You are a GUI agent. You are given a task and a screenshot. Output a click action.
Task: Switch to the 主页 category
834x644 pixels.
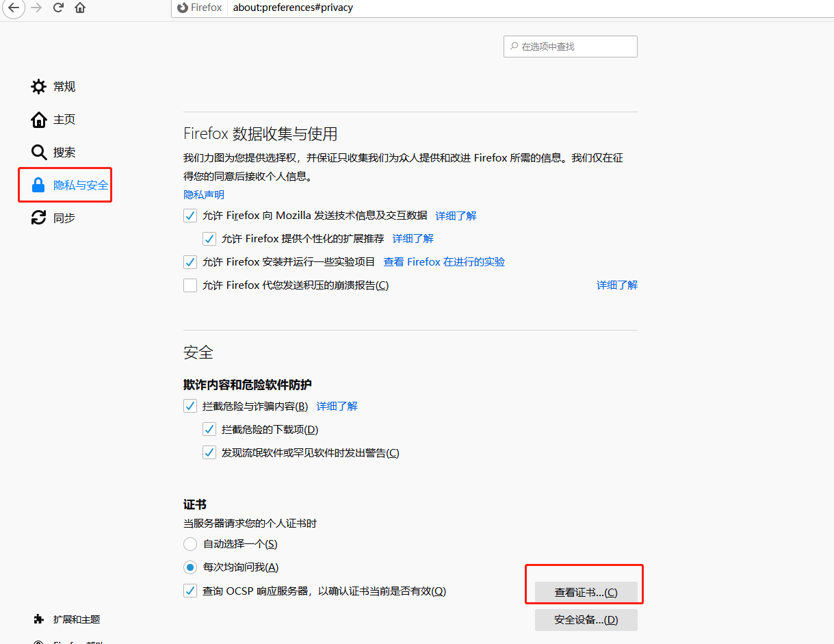[64, 120]
